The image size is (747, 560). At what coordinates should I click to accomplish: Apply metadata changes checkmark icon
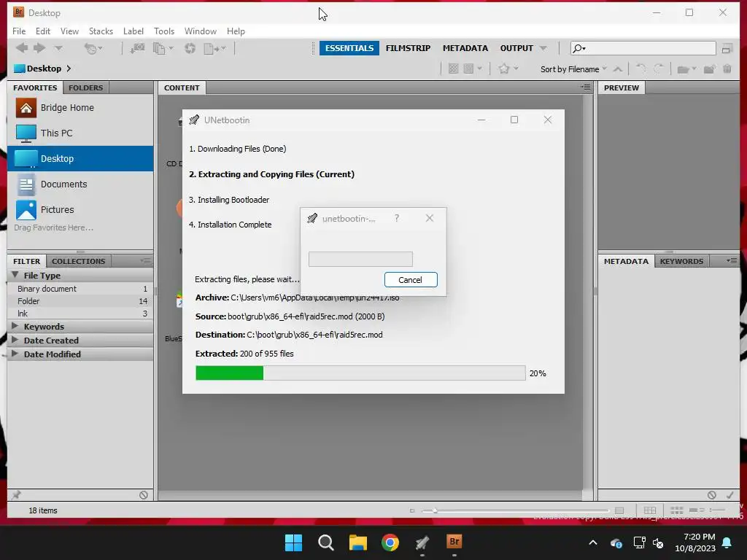click(729, 495)
